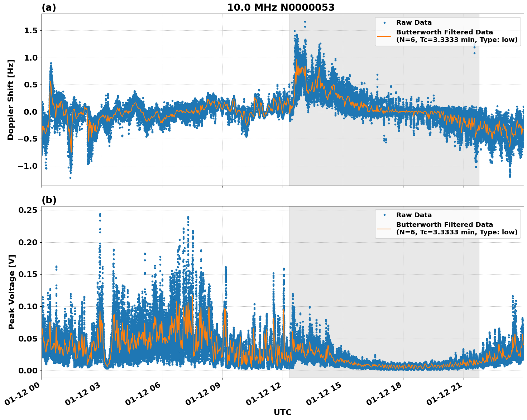Image resolution: width=527 pixels, height=420 pixels.
Task: Click "Butterworth Filtered Data" legend entry in panel (a)
Action: pyautogui.click(x=457, y=36)
